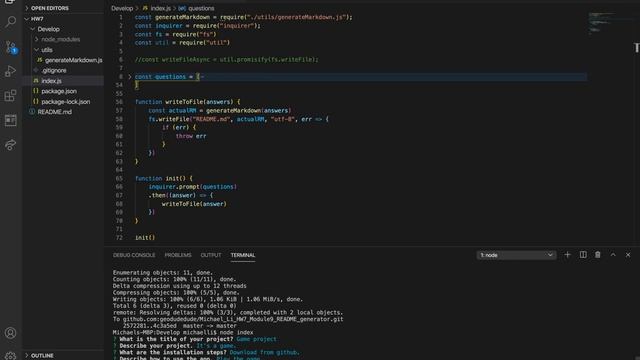Open the panel layout icon in activity bar

click(11, 120)
